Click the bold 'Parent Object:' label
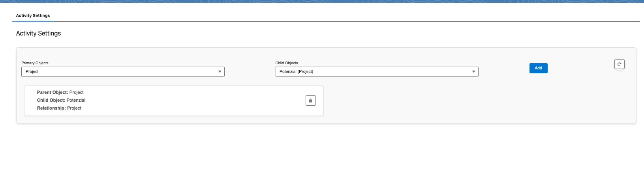Image resolution: width=644 pixels, height=192 pixels. click(x=53, y=92)
